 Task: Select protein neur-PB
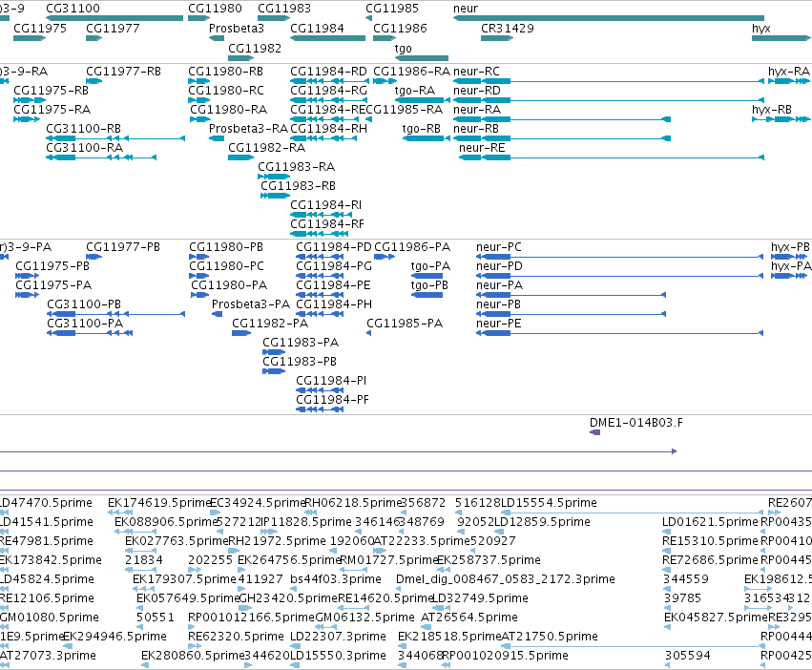(x=498, y=304)
